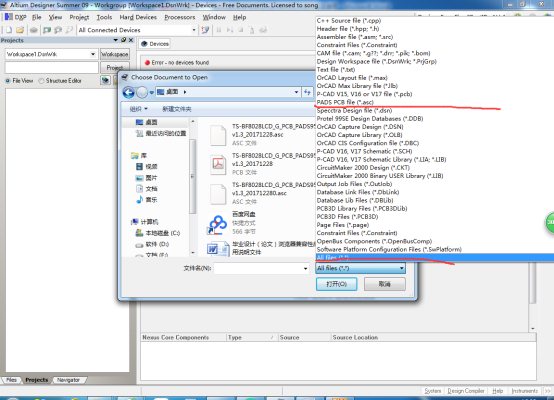
Task: Open the File menu
Action: 37,17
